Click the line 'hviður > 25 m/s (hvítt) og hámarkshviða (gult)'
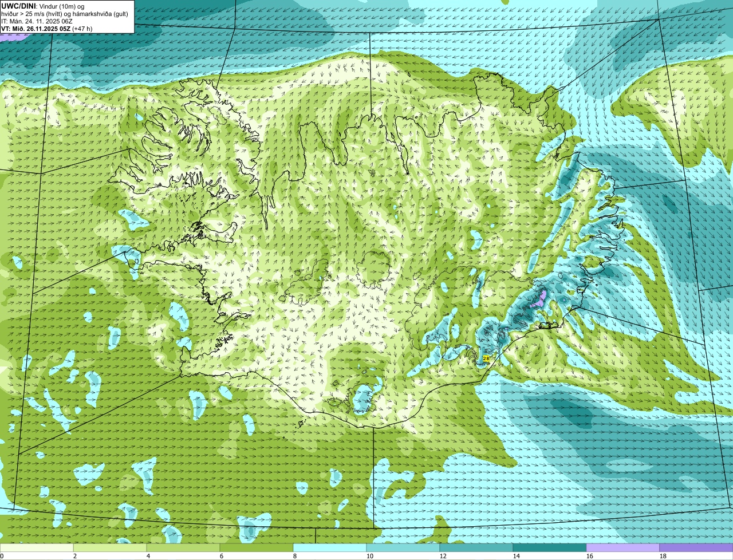 coord(65,13)
